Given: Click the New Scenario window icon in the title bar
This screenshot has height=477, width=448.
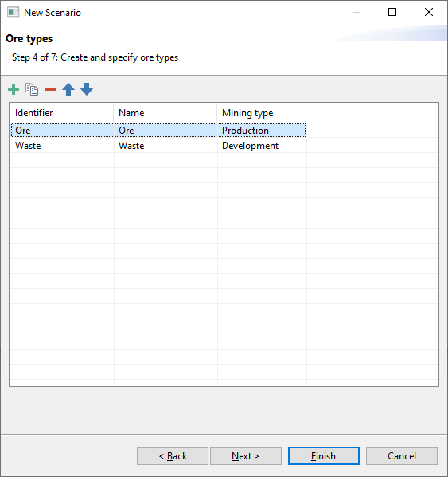Looking at the screenshot, I should (x=13, y=13).
